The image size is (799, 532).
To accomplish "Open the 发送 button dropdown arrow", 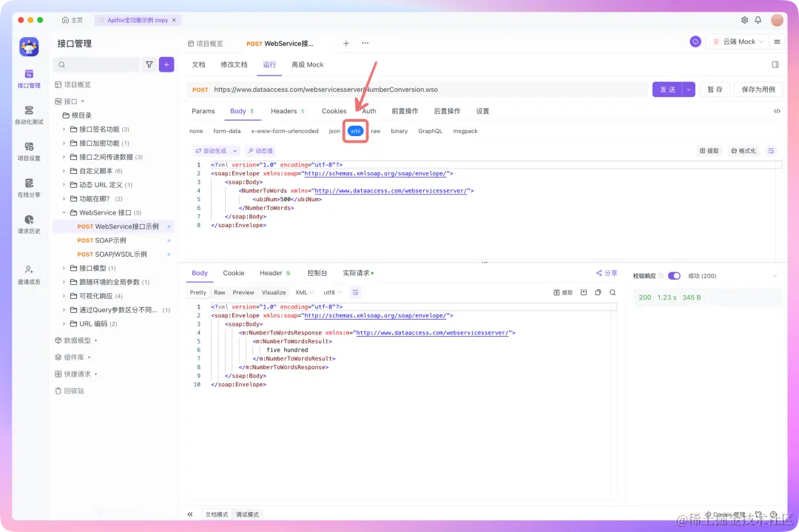I will (689, 90).
